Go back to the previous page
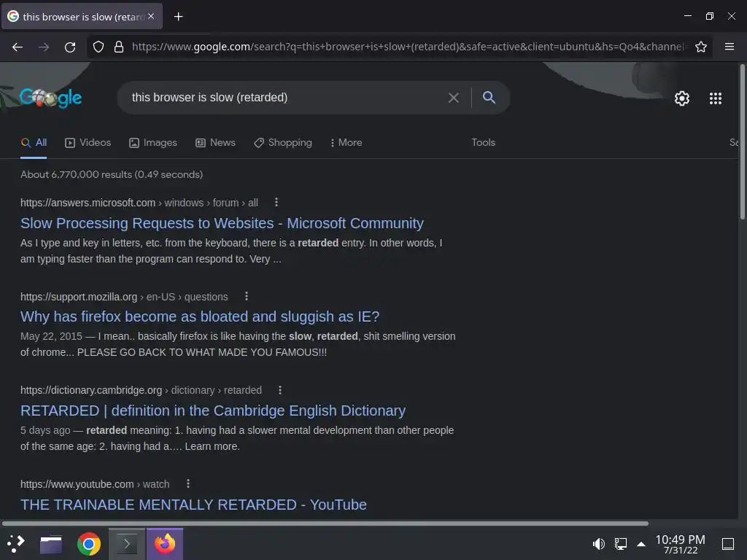The width and height of the screenshot is (747, 560). [x=18, y=47]
